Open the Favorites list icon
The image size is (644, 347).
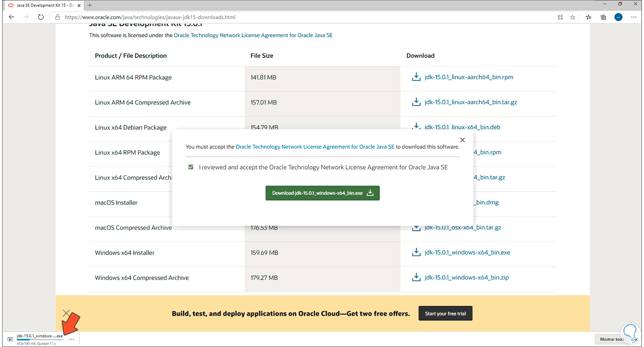pyautogui.click(x=588, y=17)
